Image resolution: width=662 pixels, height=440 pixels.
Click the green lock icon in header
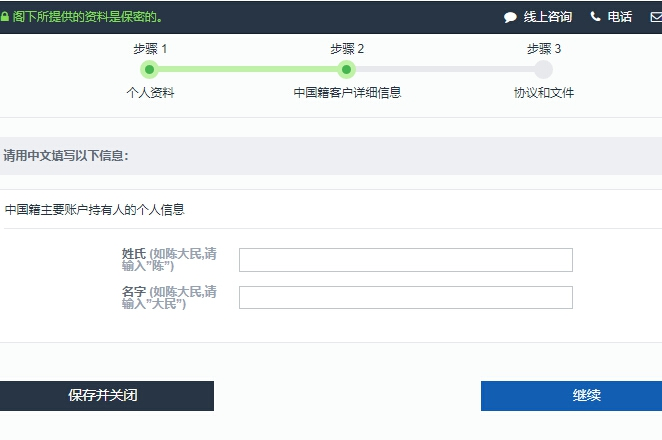click(x=5, y=17)
